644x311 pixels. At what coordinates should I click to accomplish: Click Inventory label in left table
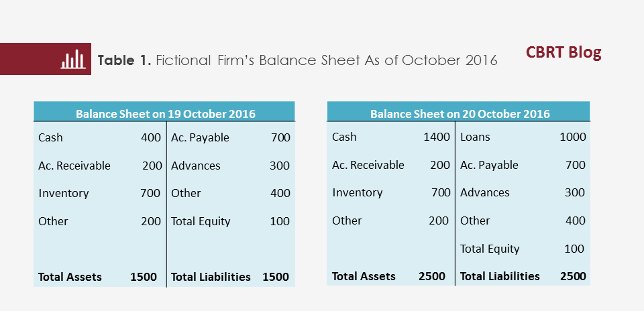click(64, 193)
